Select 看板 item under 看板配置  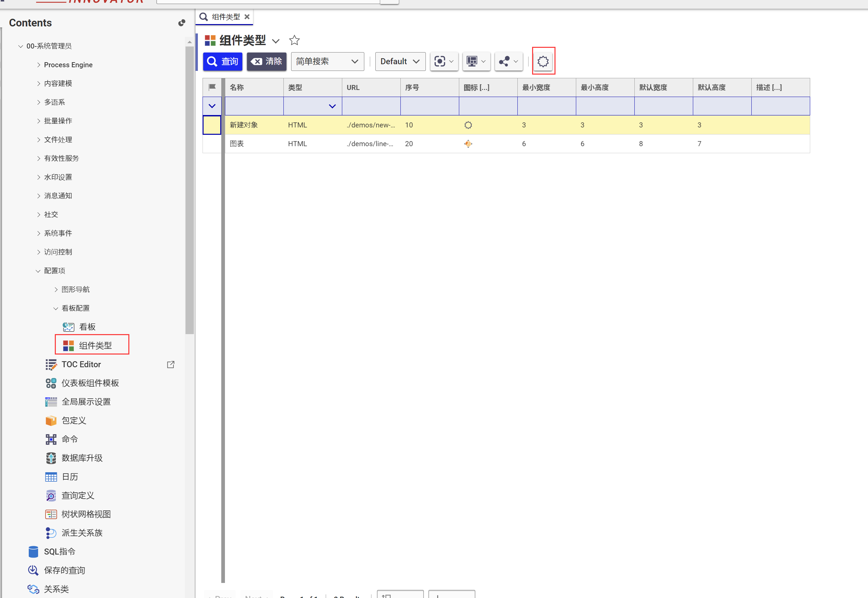[87, 327]
